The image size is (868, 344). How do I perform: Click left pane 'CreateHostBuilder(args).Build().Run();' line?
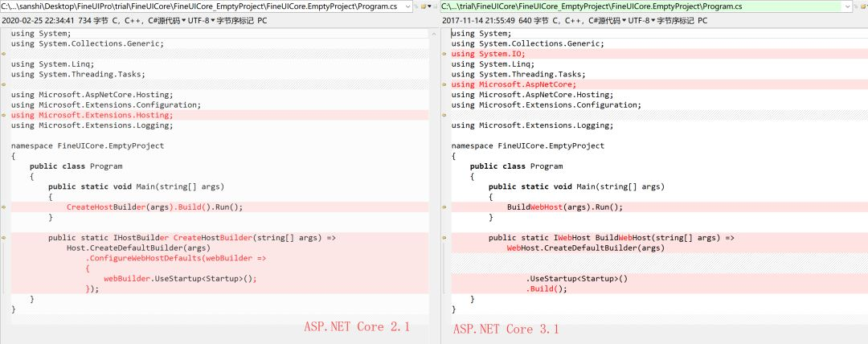coord(154,207)
